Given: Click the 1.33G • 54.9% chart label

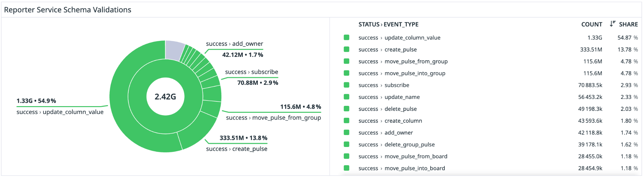Looking at the screenshot, I should 36,101.
